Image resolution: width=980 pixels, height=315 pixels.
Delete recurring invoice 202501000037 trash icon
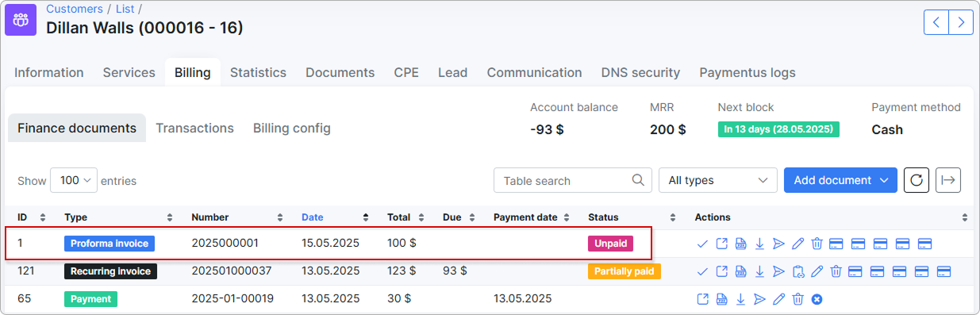[x=836, y=271]
